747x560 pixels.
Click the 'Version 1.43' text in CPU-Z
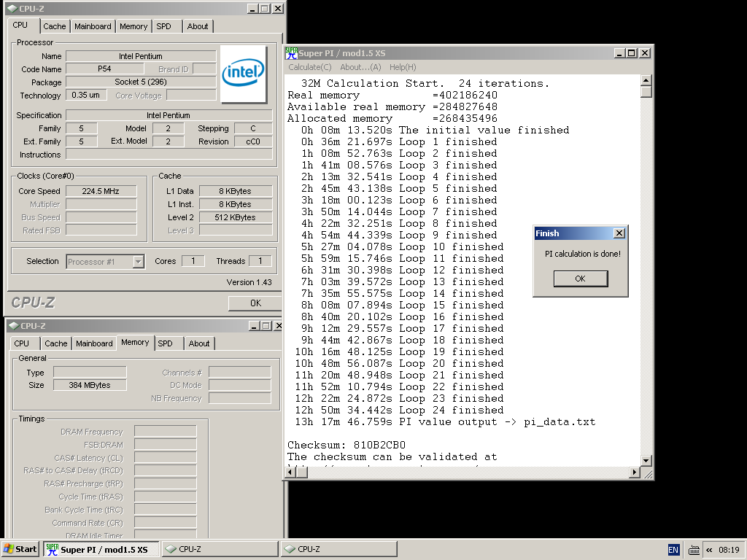click(x=249, y=282)
